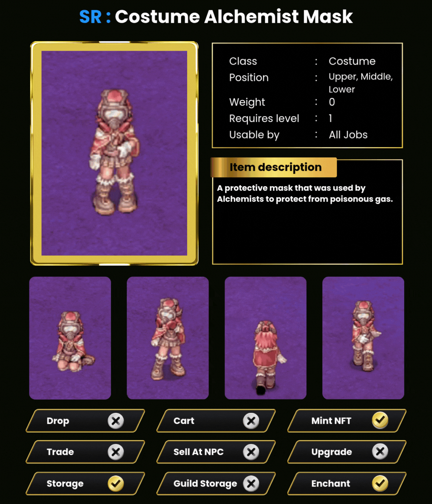Click the Guild Storage label
This screenshot has width=432, height=504.
click(205, 484)
